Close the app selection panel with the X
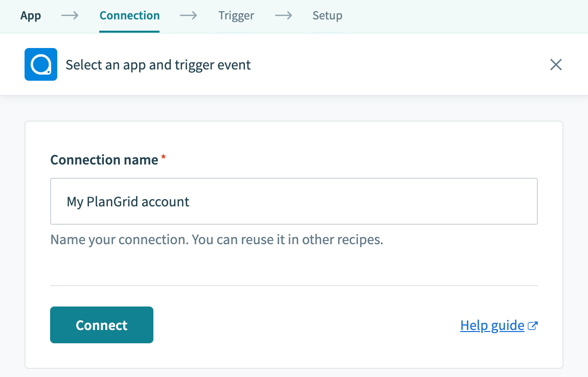Image resolution: width=588 pixels, height=377 pixels. point(556,64)
